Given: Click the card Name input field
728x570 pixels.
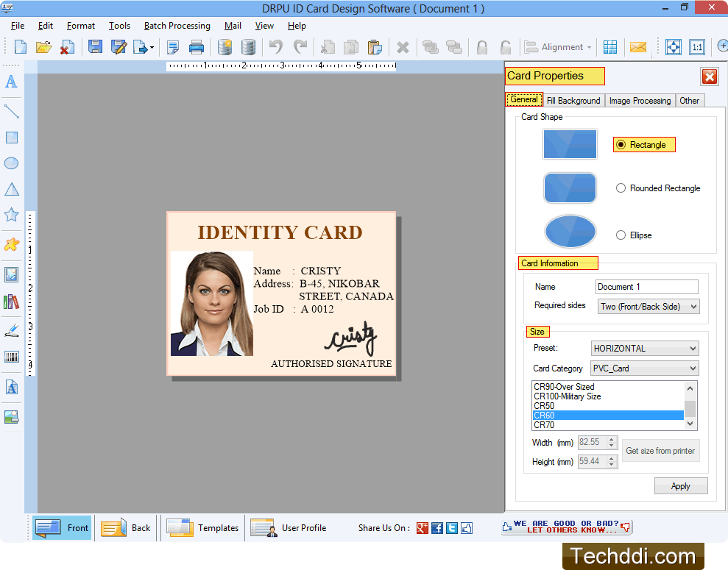Looking at the screenshot, I should pos(646,287).
